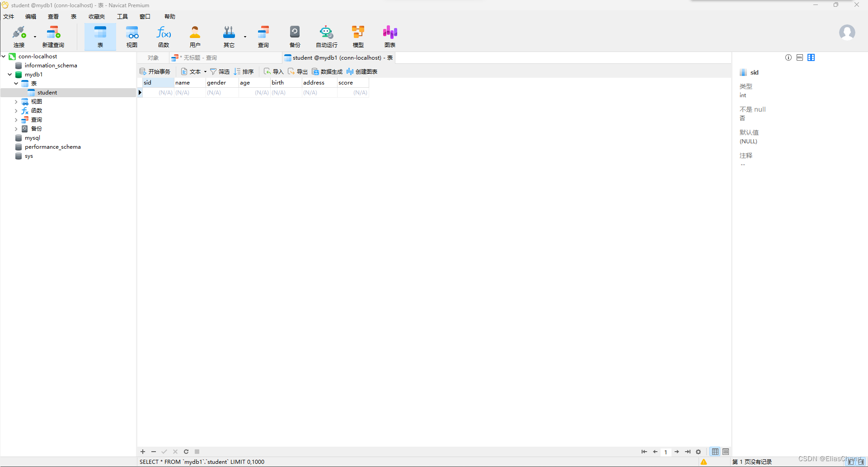
Task: Open the 查看 menu
Action: click(53, 16)
